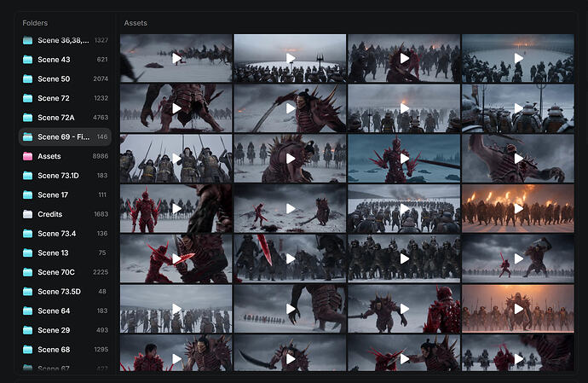Open the Credits folder
This screenshot has width=588, height=383.
tap(65, 214)
